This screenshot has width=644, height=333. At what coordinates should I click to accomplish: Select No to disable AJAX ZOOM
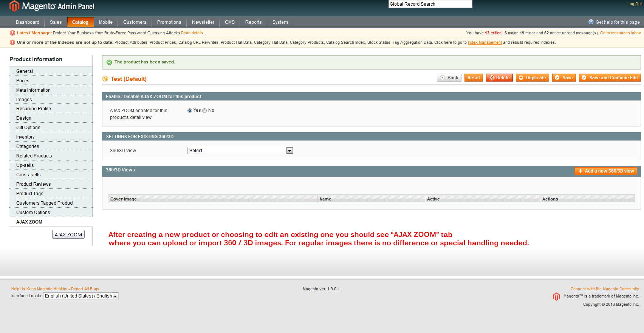[x=204, y=111]
